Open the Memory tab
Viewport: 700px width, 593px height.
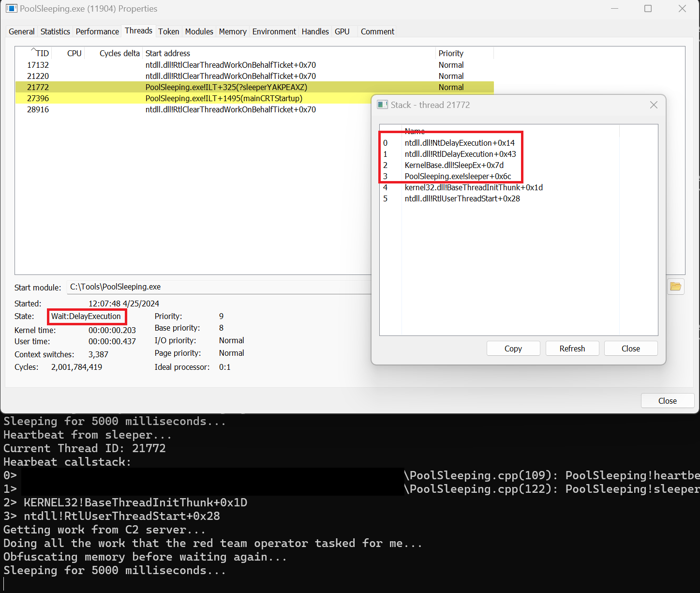pyautogui.click(x=233, y=31)
